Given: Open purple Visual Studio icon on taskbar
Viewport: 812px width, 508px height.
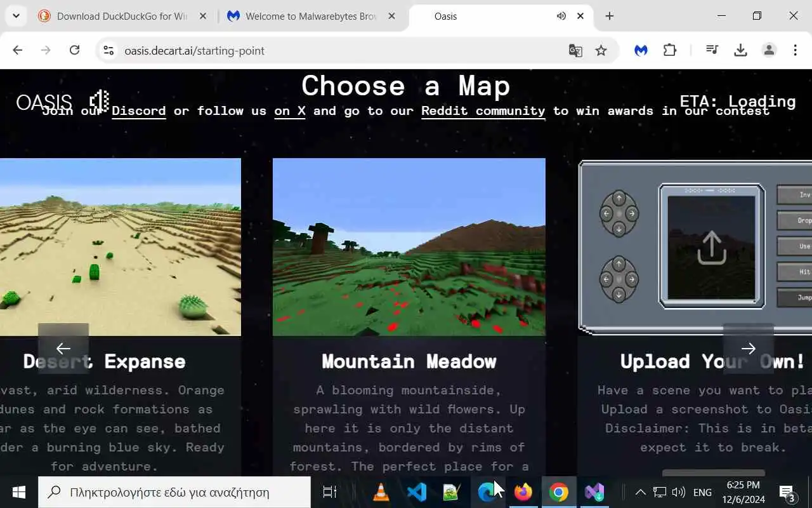Looking at the screenshot, I should click(x=594, y=492).
